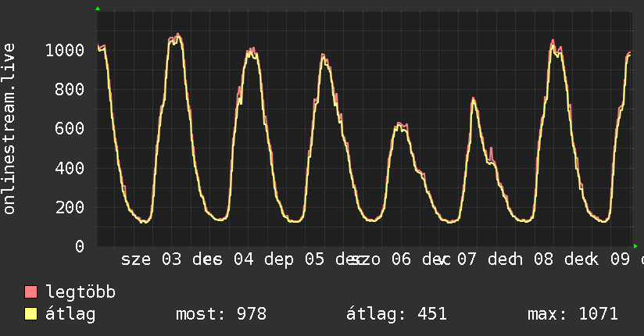Click the 800 label on the Y axis
Screen dimensions: 644x336
pos(70,90)
